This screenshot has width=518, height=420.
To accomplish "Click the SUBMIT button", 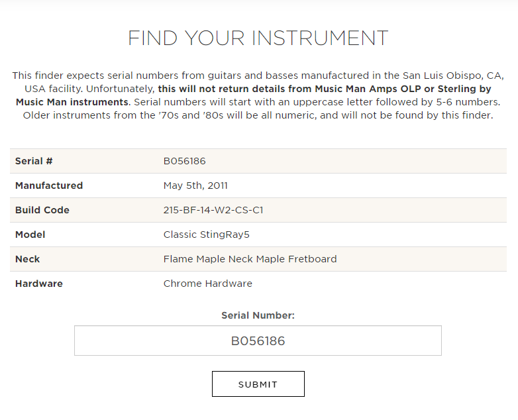I will pyautogui.click(x=258, y=384).
